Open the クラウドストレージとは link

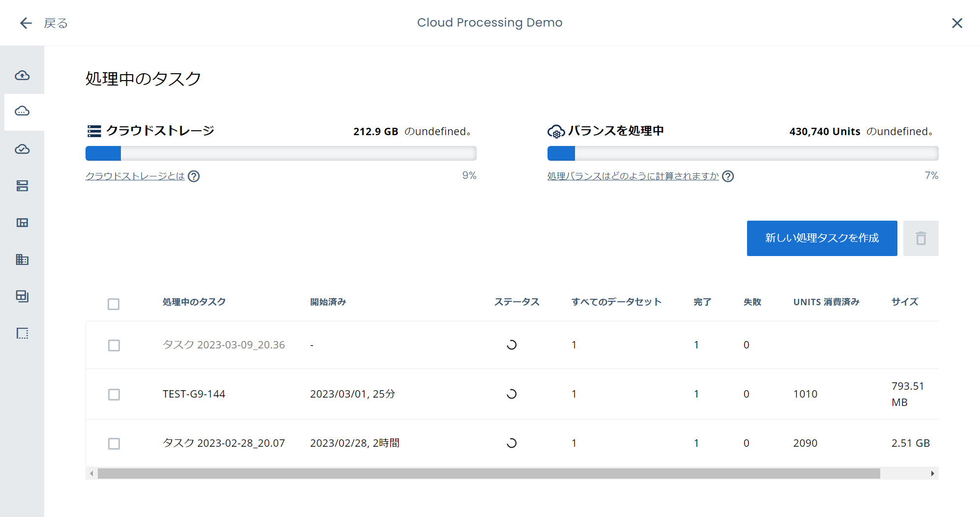(135, 176)
